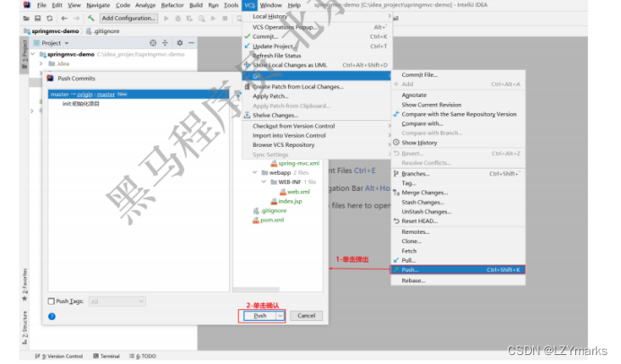Click the master target branch link
Image resolution: width=621 pixels, height=364 pixels.
[106, 94]
